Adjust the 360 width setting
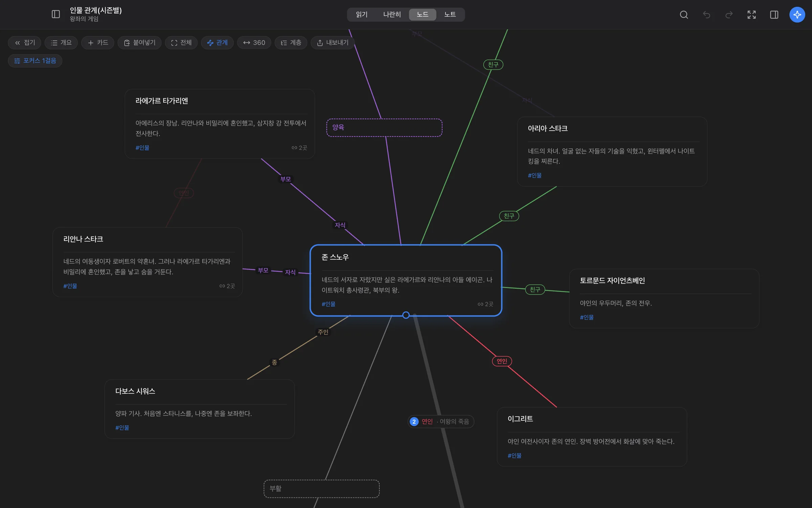The width and height of the screenshot is (812, 508). pyautogui.click(x=254, y=43)
